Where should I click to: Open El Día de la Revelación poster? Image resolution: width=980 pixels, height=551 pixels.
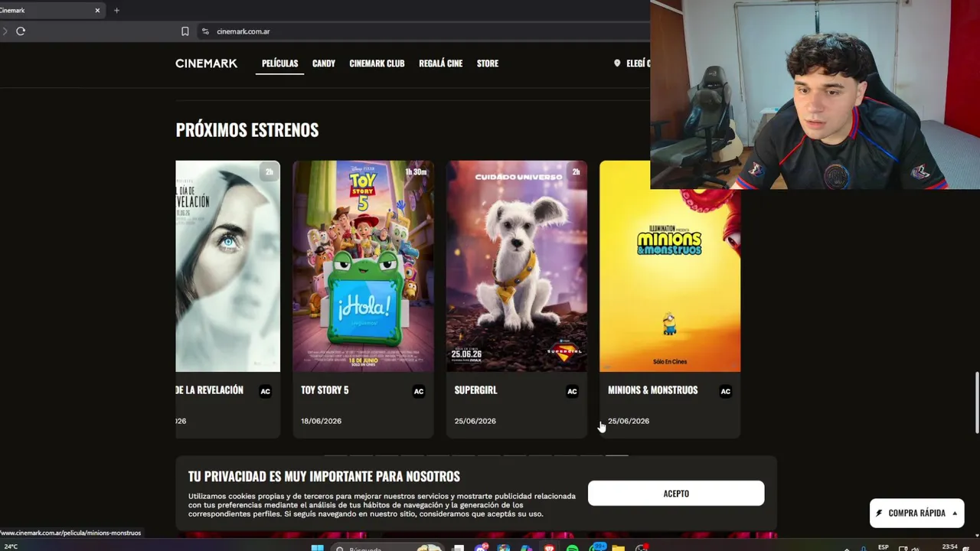pyautogui.click(x=227, y=266)
